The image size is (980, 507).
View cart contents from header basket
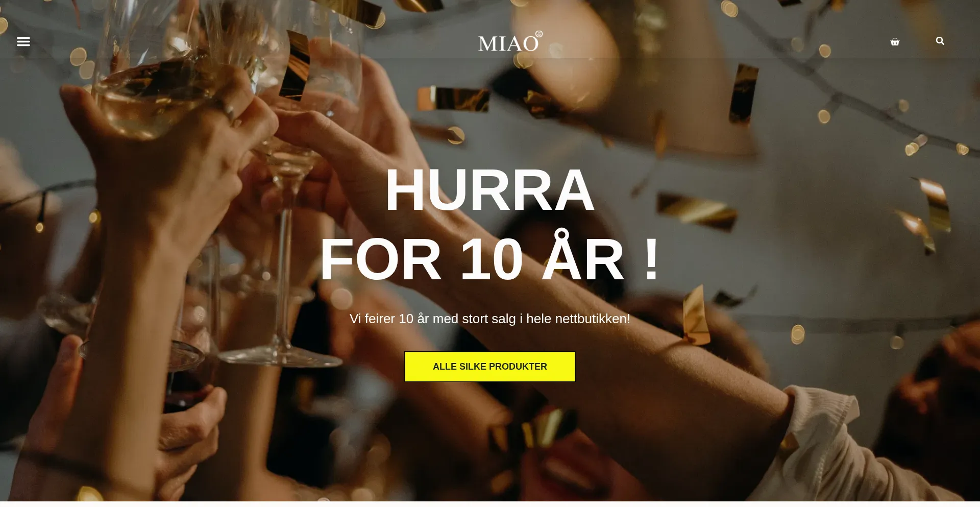click(x=895, y=42)
